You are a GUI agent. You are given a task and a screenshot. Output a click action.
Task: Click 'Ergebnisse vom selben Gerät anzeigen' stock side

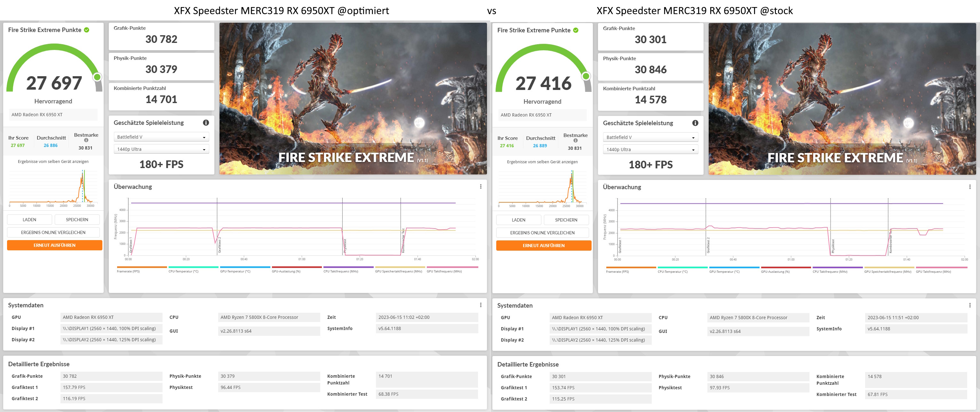coord(543,162)
